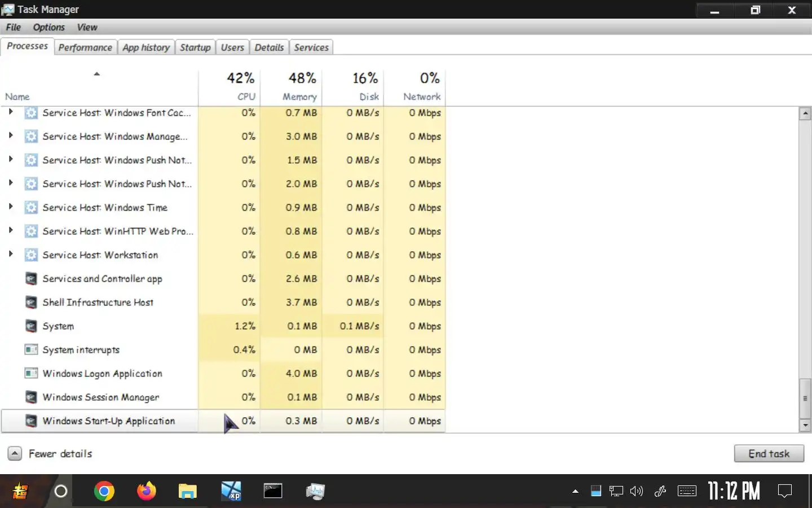Viewport: 812px width, 508px height.
Task: Switch to the App history tab
Action: tap(146, 47)
